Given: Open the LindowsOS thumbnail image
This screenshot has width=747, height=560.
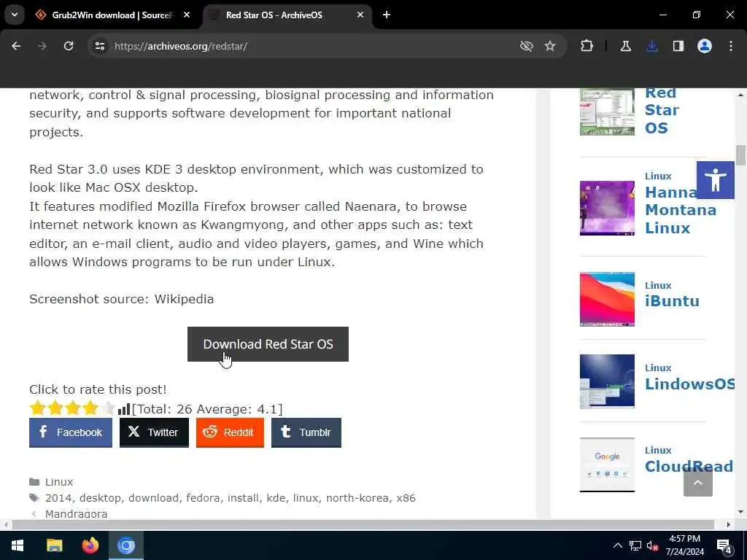Looking at the screenshot, I should tap(607, 381).
